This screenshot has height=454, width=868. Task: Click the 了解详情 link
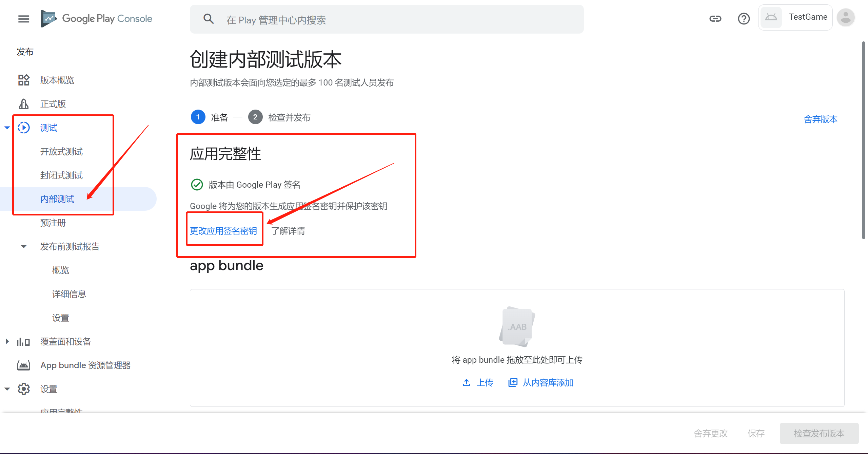click(288, 231)
